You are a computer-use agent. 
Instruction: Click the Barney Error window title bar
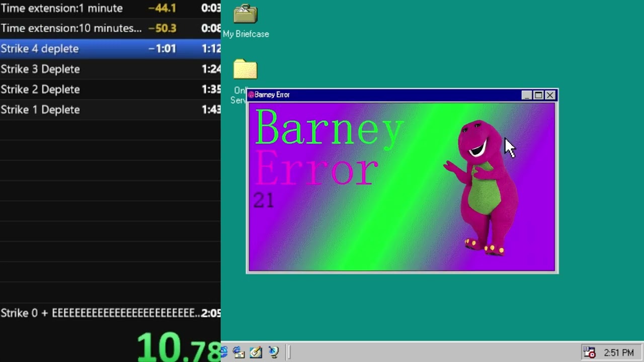tap(402, 95)
